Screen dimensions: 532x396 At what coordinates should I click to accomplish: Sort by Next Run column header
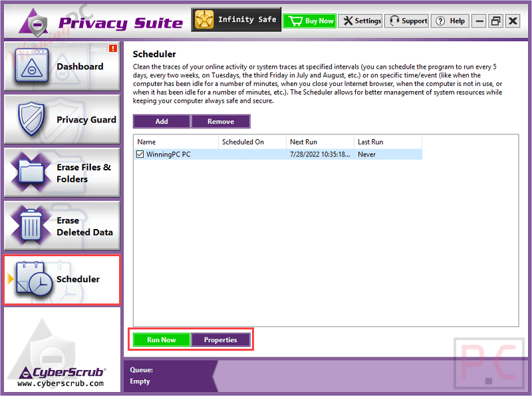point(321,142)
